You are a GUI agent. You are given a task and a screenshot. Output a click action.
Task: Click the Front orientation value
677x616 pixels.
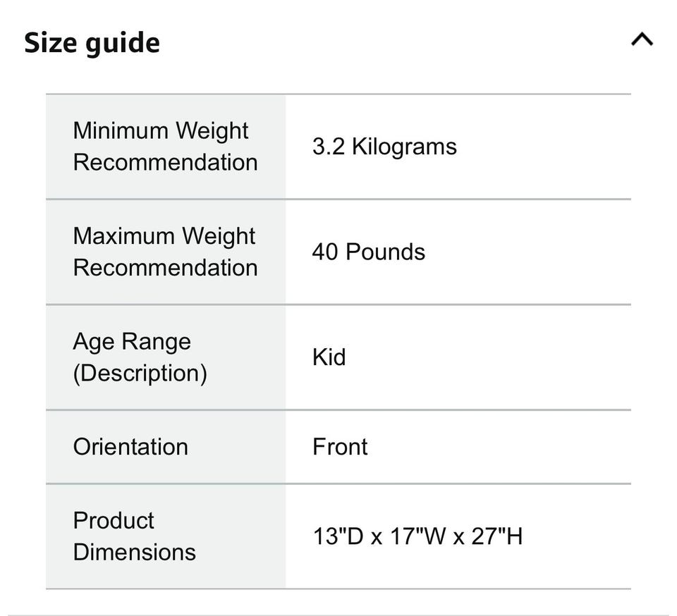click(340, 447)
